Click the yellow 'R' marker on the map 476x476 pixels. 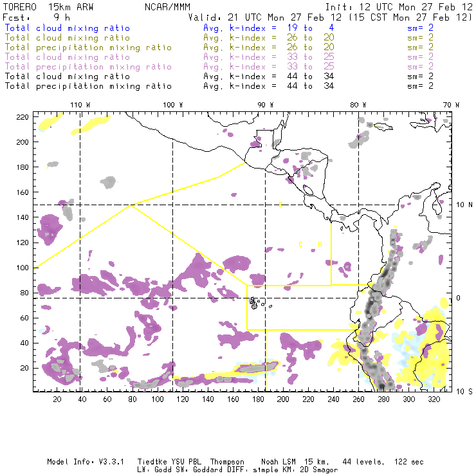[320, 244]
